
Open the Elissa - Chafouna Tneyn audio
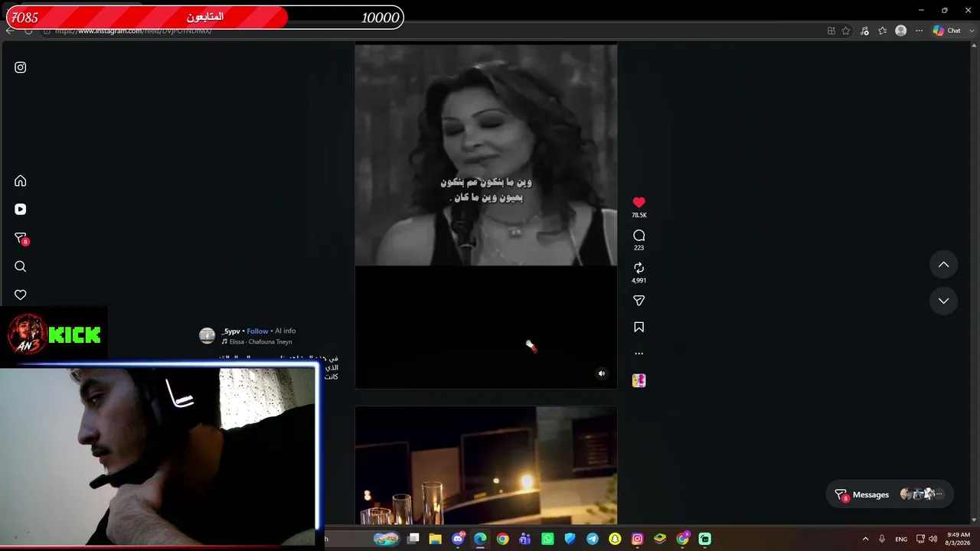tap(257, 342)
